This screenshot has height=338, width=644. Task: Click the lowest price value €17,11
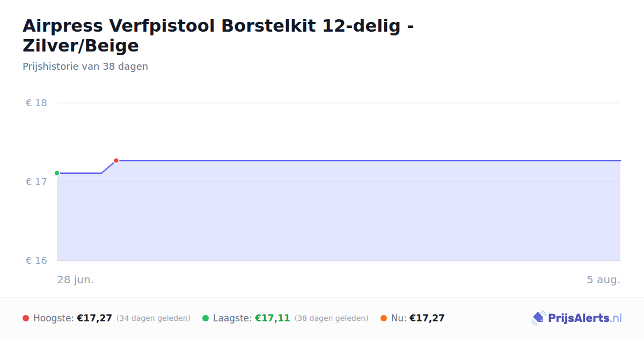(273, 318)
